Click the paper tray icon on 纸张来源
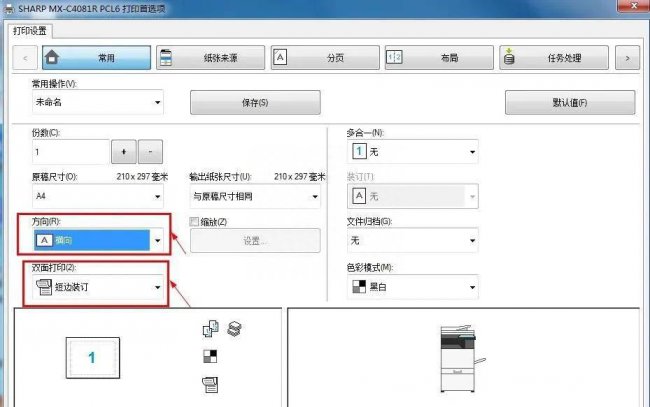The image size is (650, 407). (x=166, y=57)
